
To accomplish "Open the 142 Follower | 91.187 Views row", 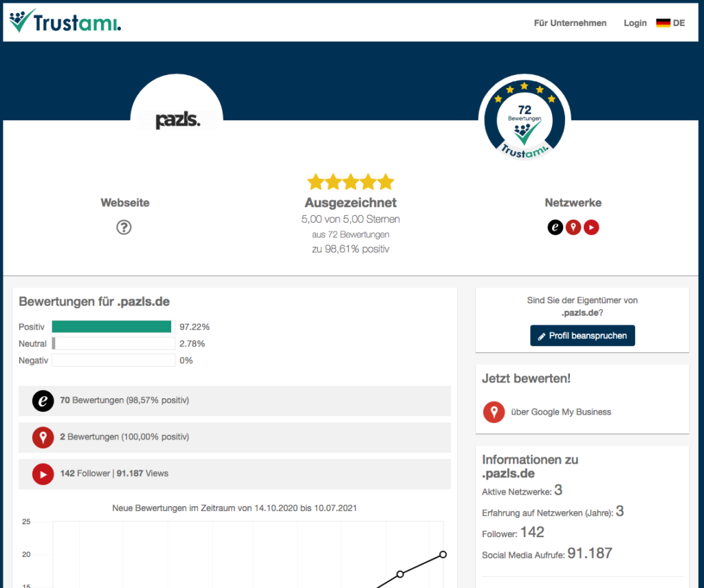I will tap(234, 474).
